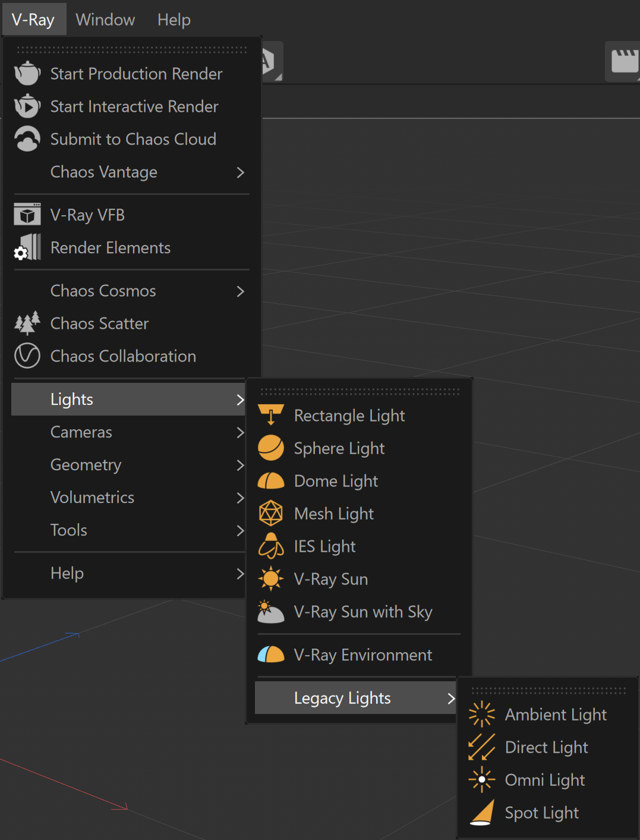
Task: Click the Chaos Scatter trees icon
Action: (x=27, y=323)
